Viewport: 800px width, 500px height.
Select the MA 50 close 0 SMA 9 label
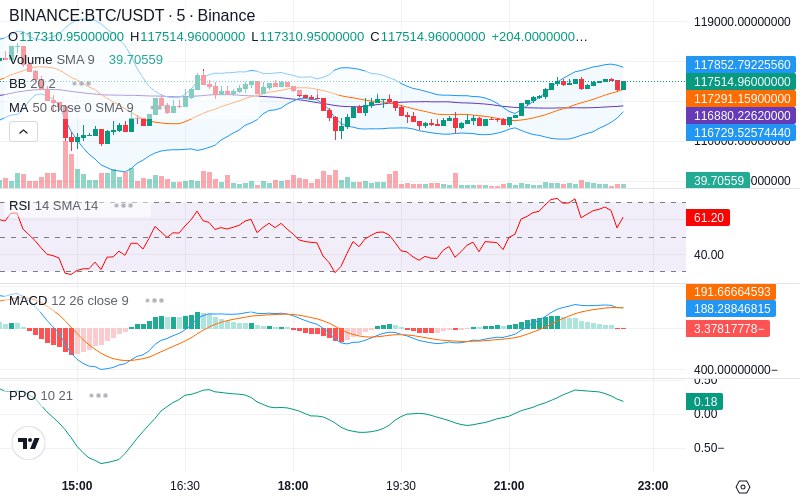[x=71, y=108]
